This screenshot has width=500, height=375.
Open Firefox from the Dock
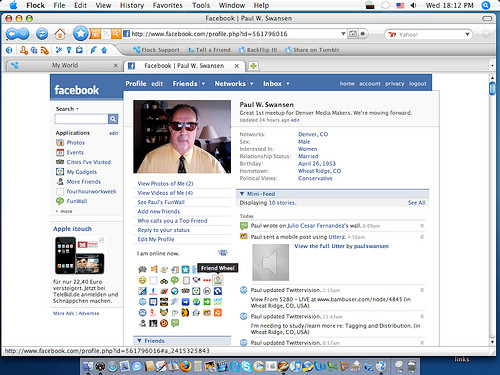(x=186, y=366)
